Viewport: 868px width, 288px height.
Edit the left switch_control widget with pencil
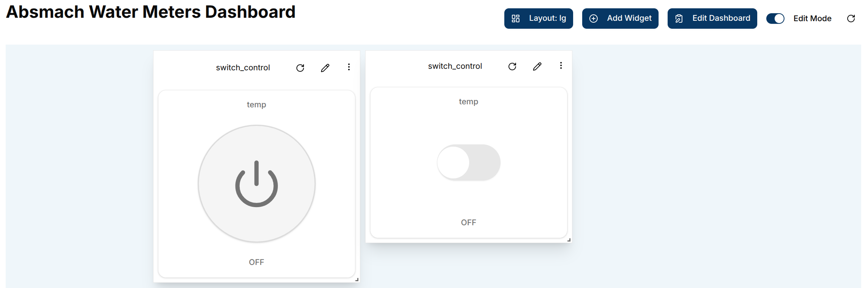[325, 68]
